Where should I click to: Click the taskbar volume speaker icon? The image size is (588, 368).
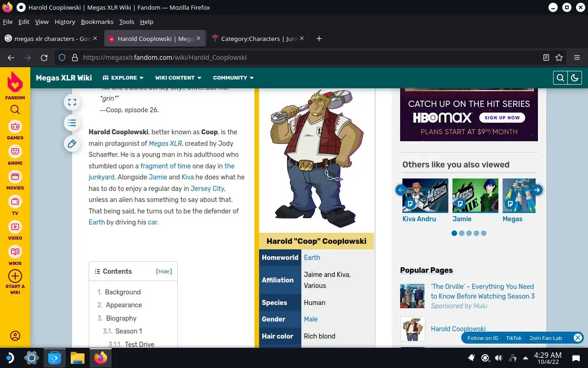pos(498,358)
